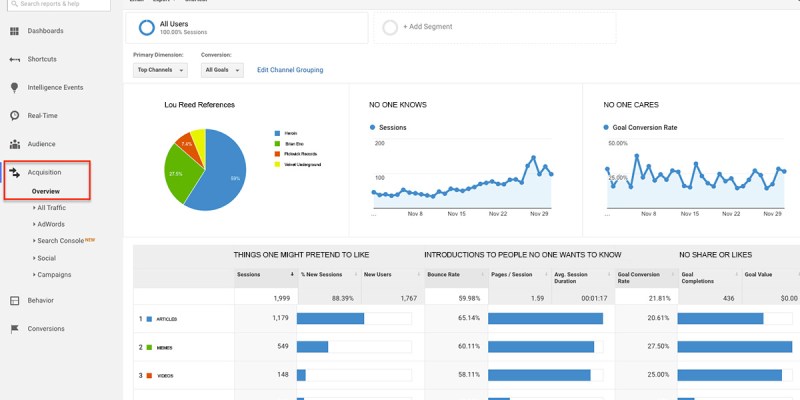Click the Edit Channel Grouping link

point(290,70)
